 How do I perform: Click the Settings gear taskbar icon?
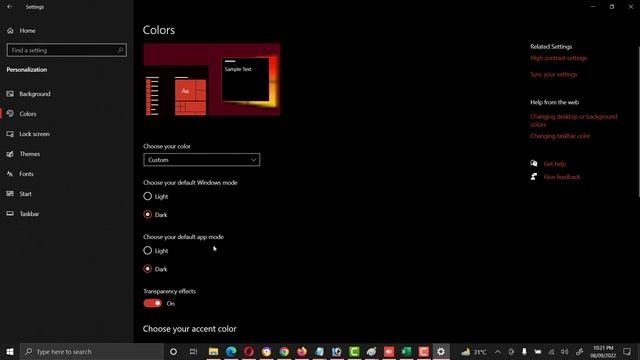[441, 351]
